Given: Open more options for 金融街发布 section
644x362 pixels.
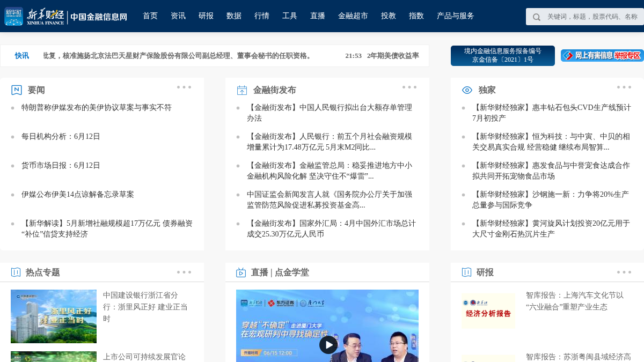Looking at the screenshot, I should [409, 87].
